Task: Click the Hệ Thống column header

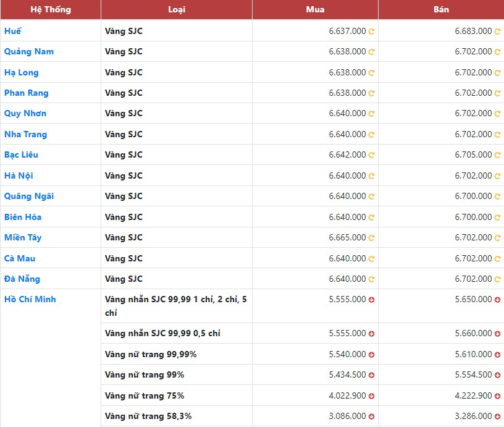Action: click(51, 10)
